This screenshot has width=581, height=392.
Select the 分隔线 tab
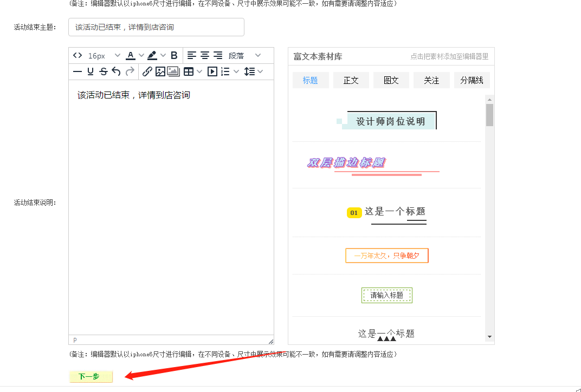click(x=472, y=80)
